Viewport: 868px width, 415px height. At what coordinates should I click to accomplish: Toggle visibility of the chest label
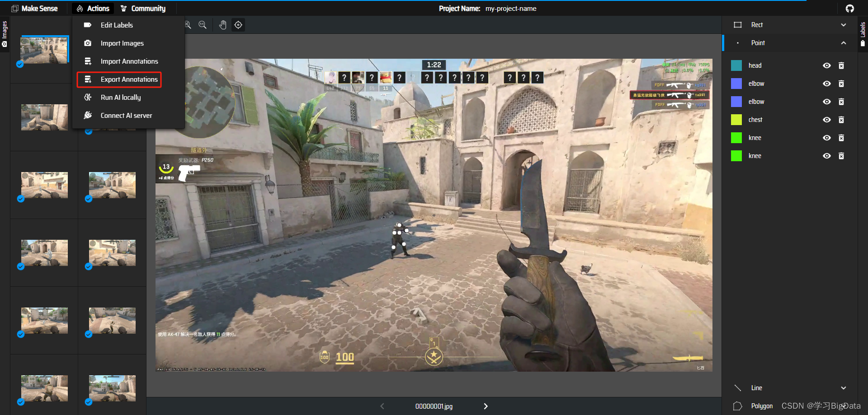(x=827, y=120)
